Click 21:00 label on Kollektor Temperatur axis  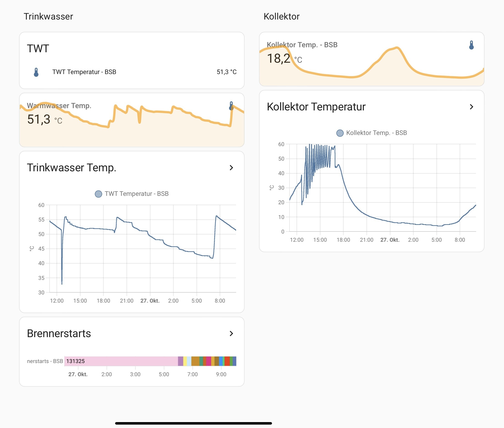point(367,240)
